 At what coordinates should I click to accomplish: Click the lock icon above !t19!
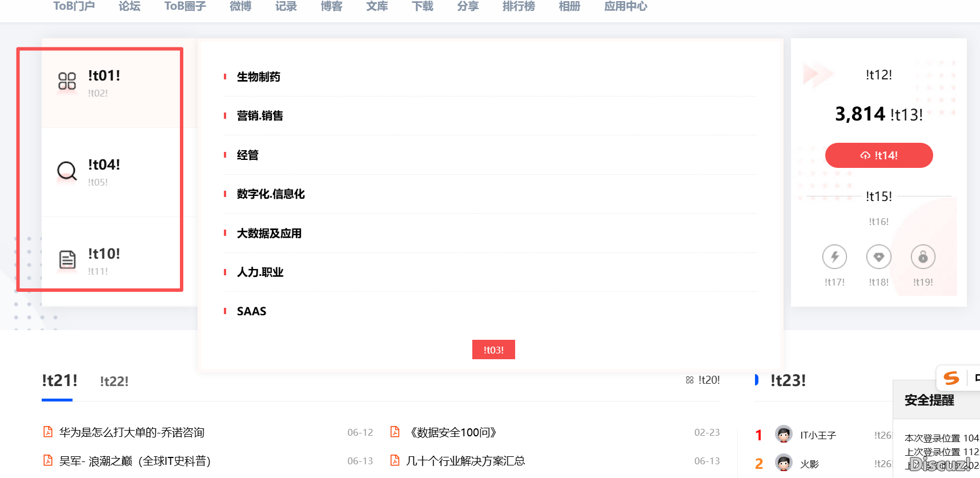pos(923,257)
